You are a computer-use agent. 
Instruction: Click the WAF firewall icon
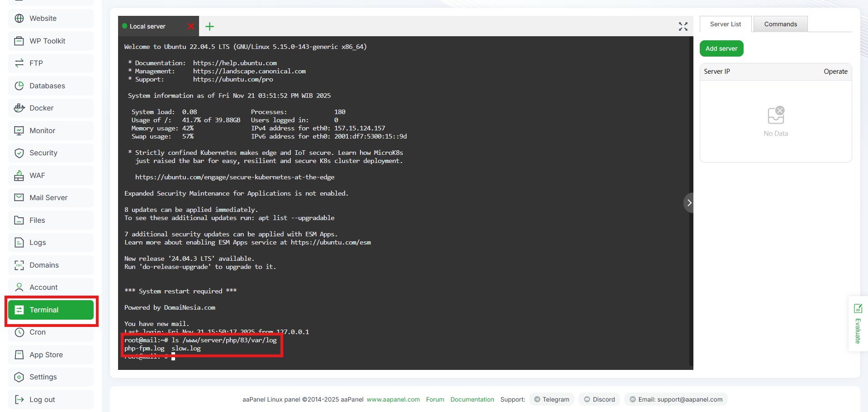click(x=19, y=175)
